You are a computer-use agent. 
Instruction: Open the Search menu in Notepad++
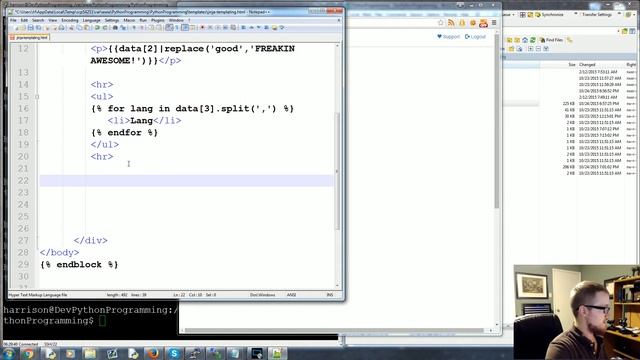point(38,20)
